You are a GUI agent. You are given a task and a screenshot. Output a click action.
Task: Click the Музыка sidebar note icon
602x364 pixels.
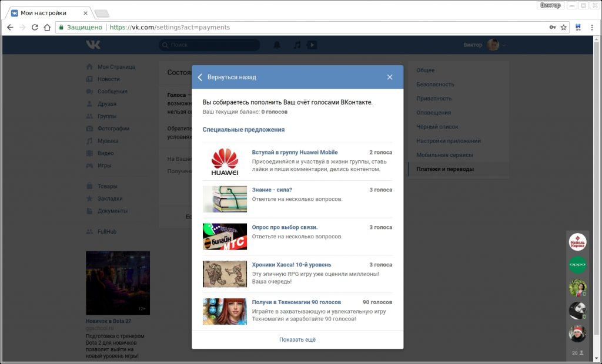[x=89, y=141]
